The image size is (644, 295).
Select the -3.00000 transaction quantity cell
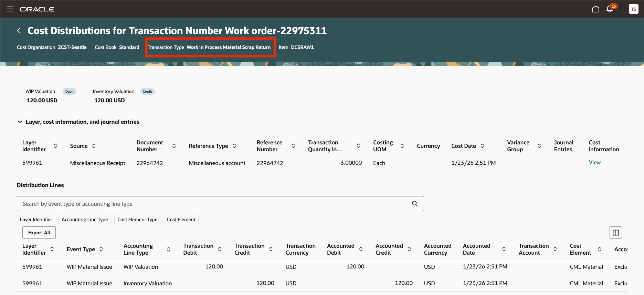pos(350,163)
